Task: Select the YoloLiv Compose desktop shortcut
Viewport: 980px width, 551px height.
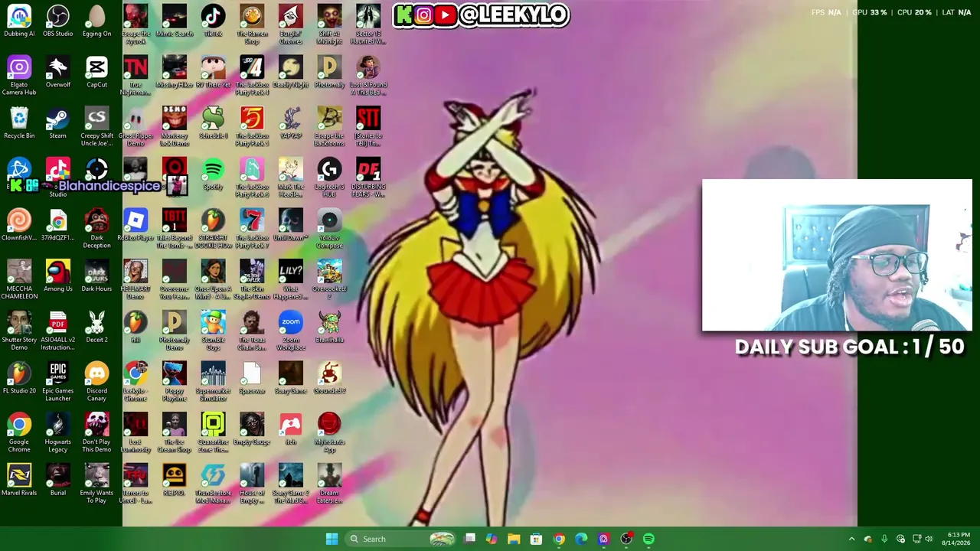Action: [329, 229]
